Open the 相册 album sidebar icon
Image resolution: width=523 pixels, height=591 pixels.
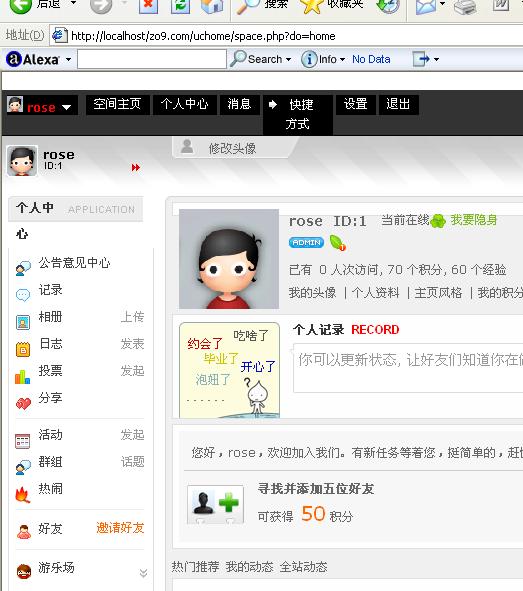coord(23,322)
